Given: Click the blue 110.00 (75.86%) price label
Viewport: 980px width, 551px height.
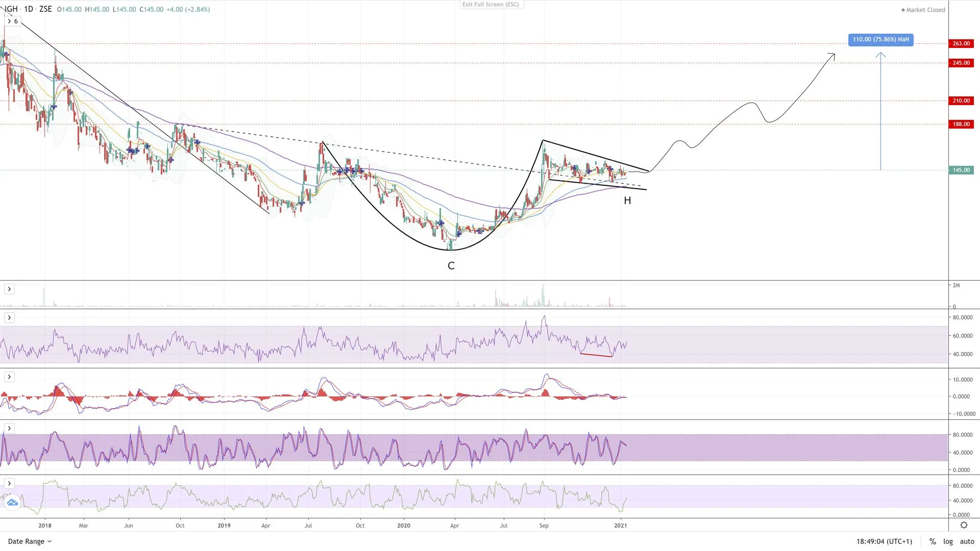Looking at the screenshot, I should pyautogui.click(x=880, y=39).
